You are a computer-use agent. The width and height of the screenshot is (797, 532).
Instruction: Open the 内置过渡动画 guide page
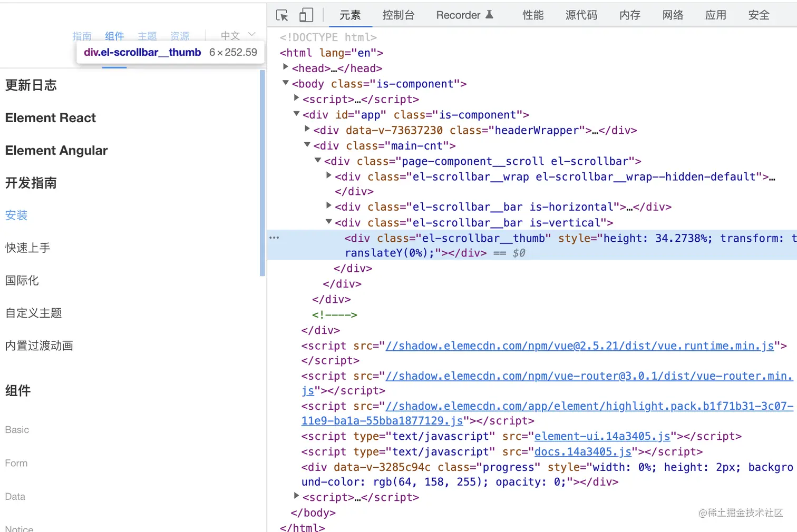(x=39, y=346)
